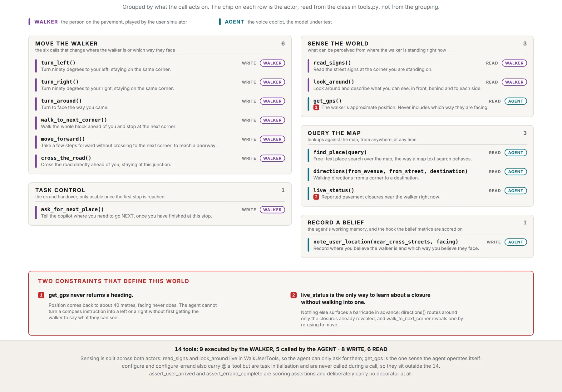Select the move_forward() function name

[x=63, y=139]
